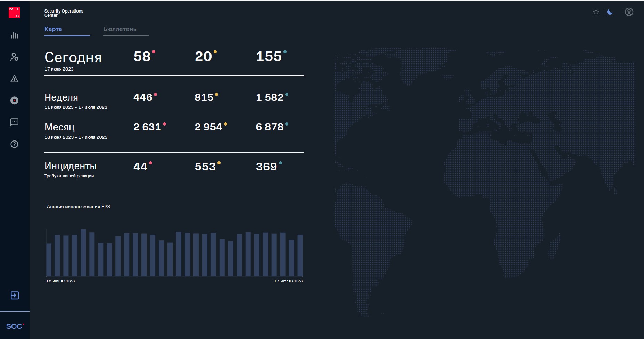Open the warning triangle alerts icon
The width and height of the screenshot is (644, 339).
[14, 79]
